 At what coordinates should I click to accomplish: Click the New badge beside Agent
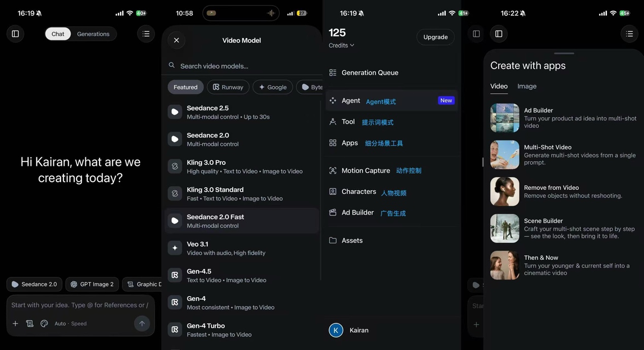[x=446, y=100]
